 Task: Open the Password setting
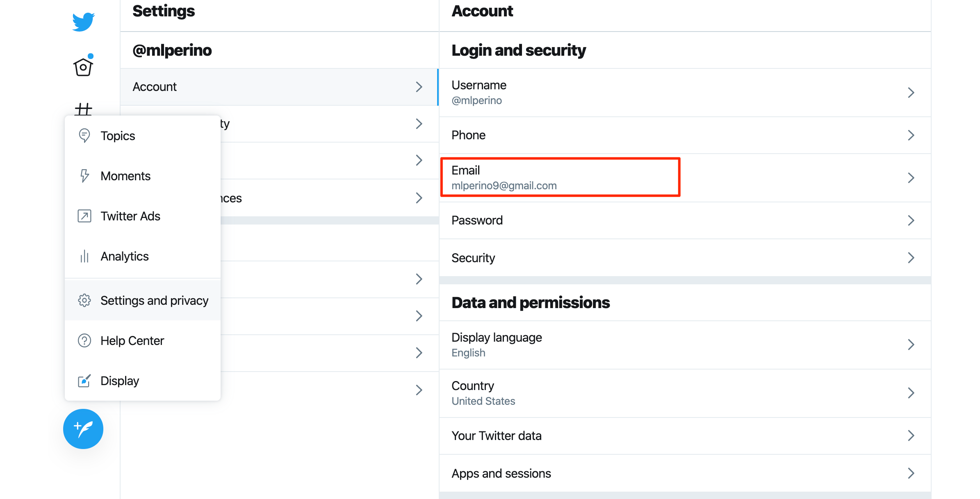[477, 220]
